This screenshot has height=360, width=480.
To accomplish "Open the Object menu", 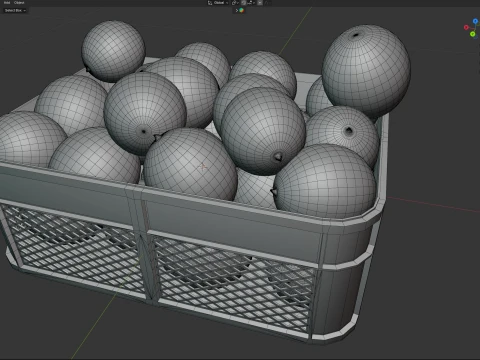I will (19, 3).
